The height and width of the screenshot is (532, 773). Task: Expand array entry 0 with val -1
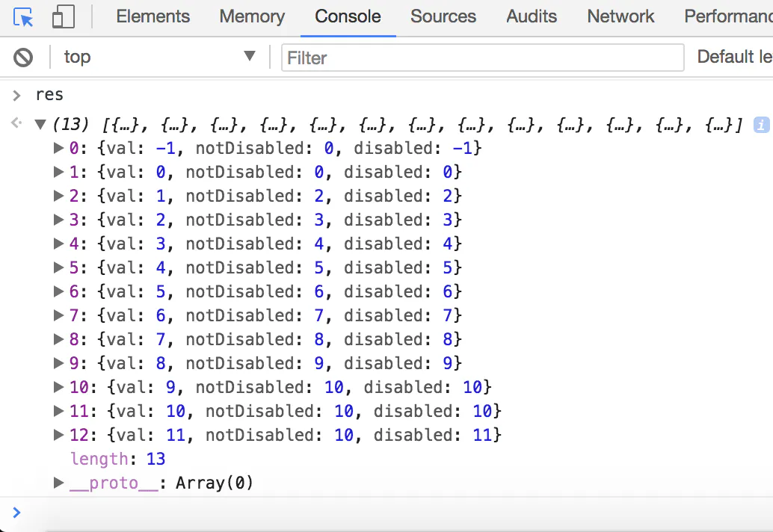[58, 147]
